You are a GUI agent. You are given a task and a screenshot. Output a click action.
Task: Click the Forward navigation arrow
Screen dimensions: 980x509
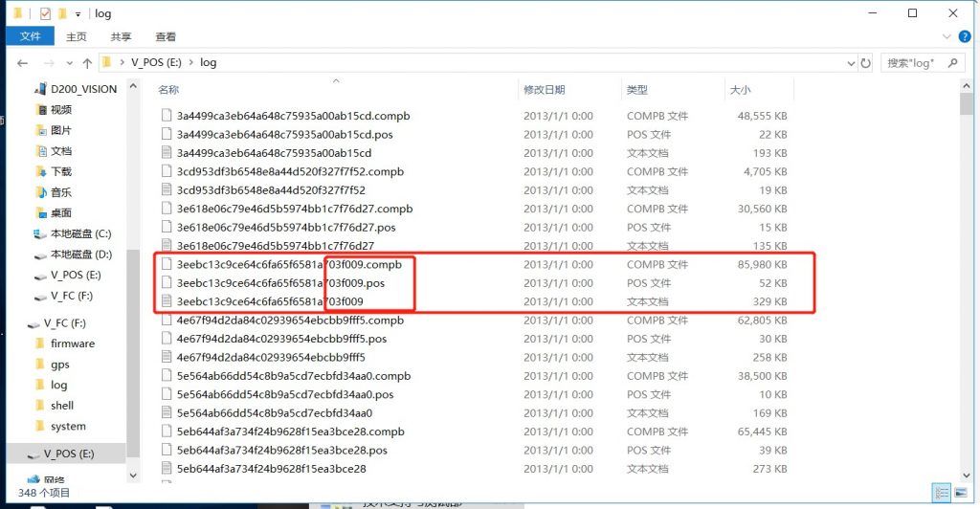point(49,63)
